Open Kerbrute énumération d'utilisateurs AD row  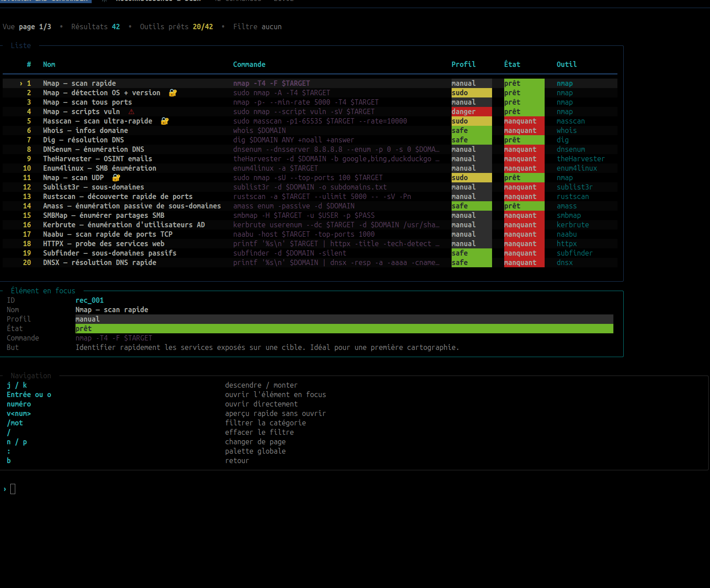[x=310, y=225]
